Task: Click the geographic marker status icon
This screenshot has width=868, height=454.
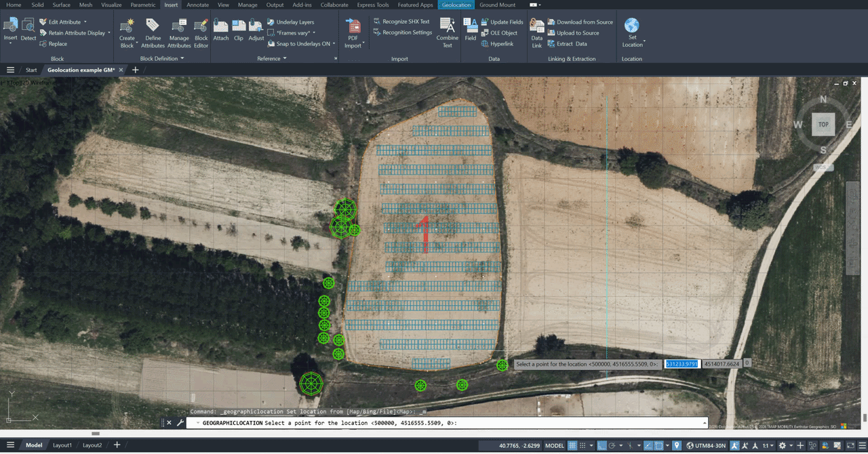Action: 677,445
